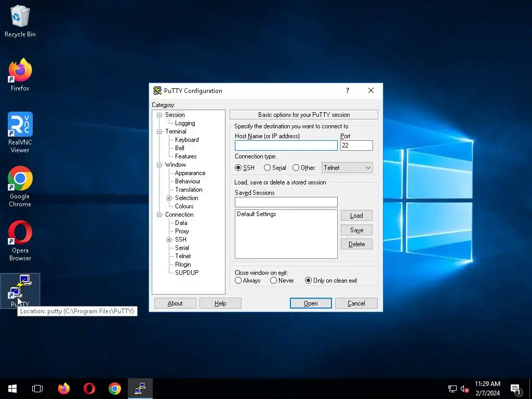Select the Connection category
This screenshot has height=399, width=532.
tap(179, 215)
